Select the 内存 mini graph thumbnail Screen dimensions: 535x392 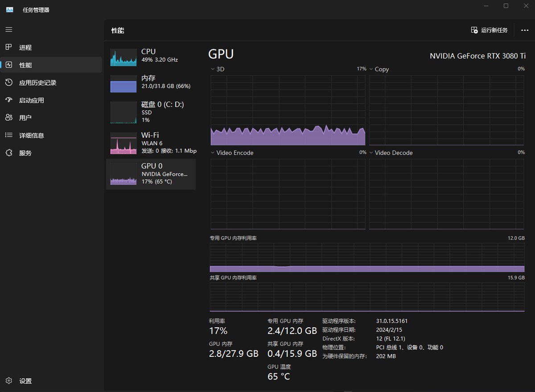click(x=123, y=84)
